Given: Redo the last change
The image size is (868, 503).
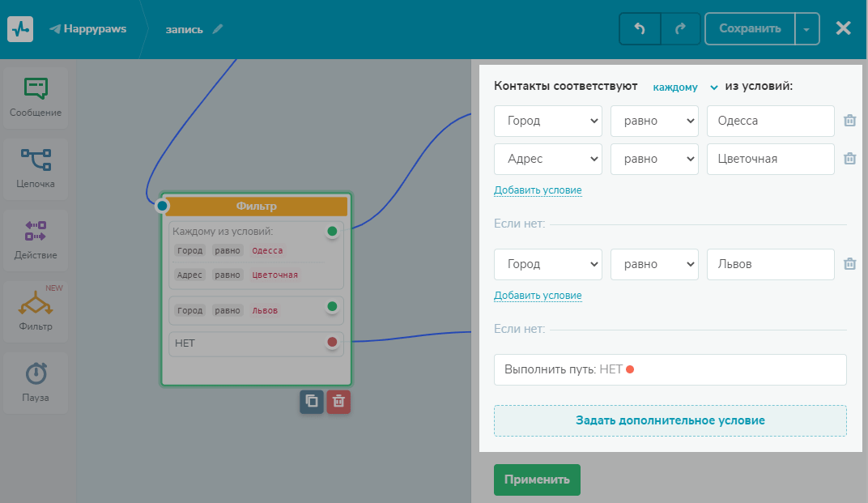Looking at the screenshot, I should pos(680,29).
